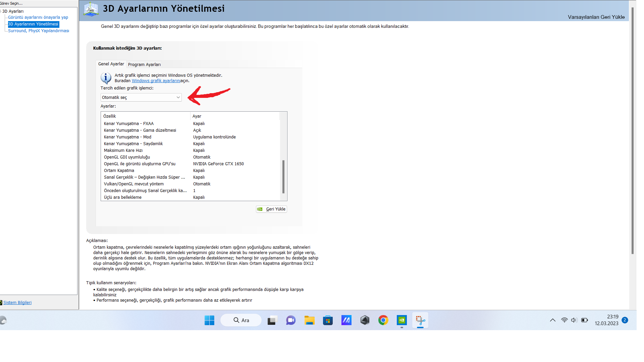
Task: Launch Google Chrome from taskbar
Action: (383, 320)
